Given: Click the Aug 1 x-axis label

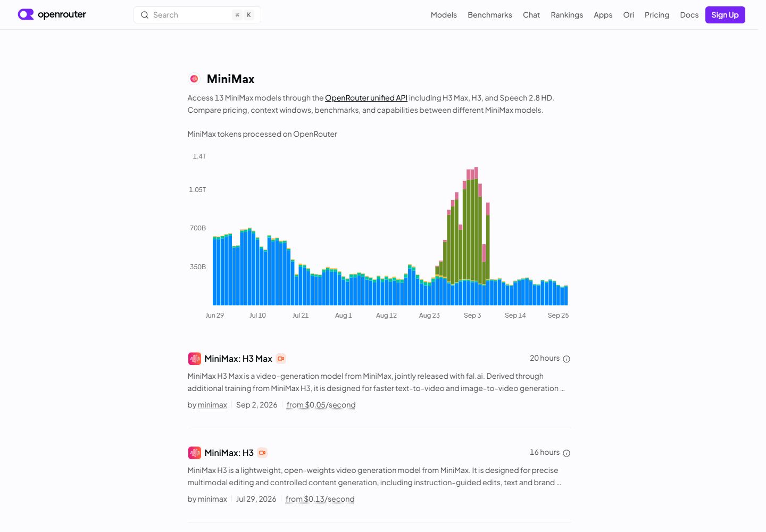Looking at the screenshot, I should click(x=344, y=315).
